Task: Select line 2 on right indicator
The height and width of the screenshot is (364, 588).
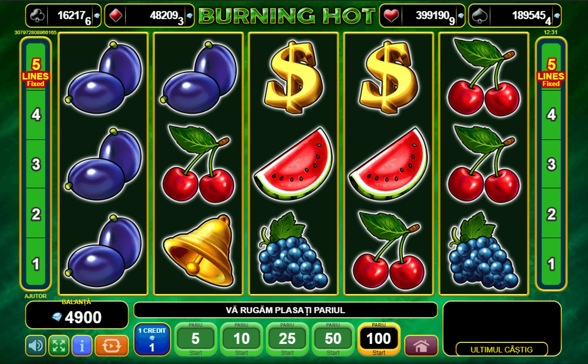Action: click(551, 214)
